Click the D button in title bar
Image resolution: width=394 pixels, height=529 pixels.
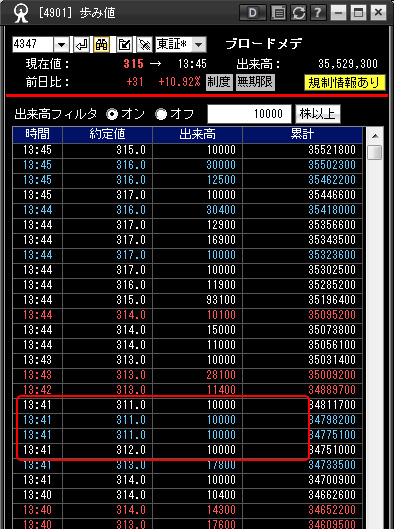tap(252, 13)
